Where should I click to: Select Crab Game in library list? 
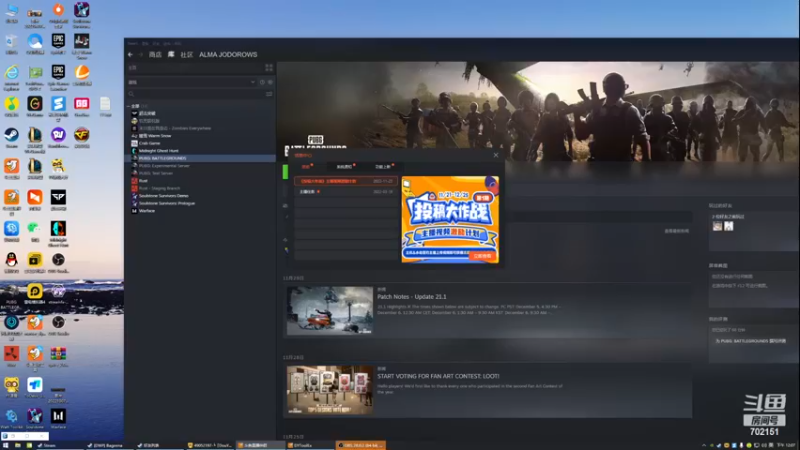click(149, 143)
